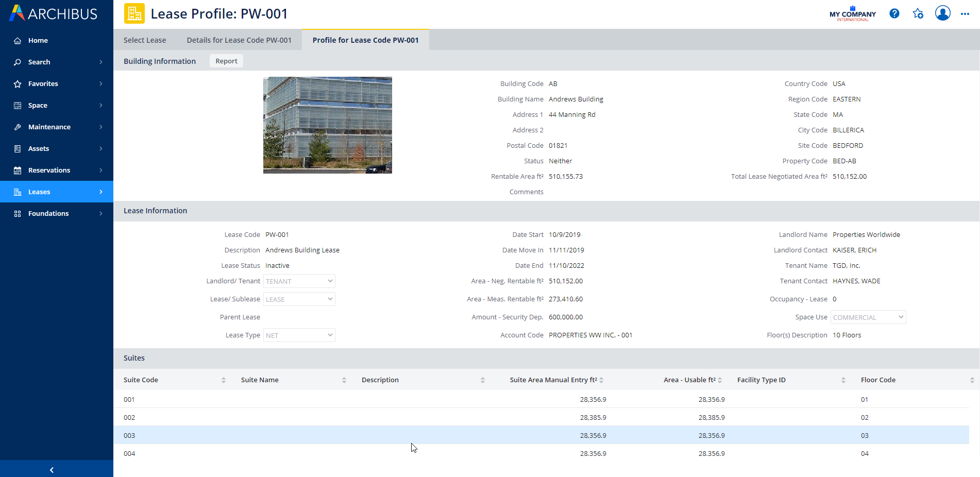This screenshot has width=980, height=477.
Task: Click the Andrews Building photo
Action: [x=327, y=125]
